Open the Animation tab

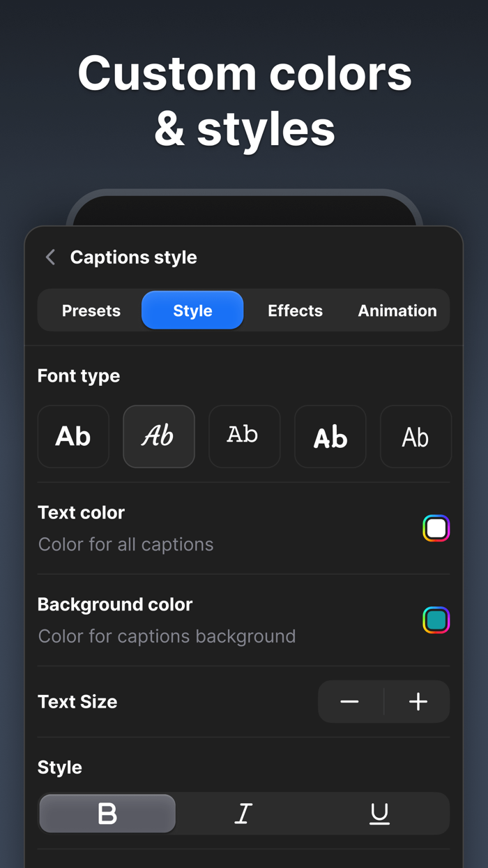coord(397,310)
